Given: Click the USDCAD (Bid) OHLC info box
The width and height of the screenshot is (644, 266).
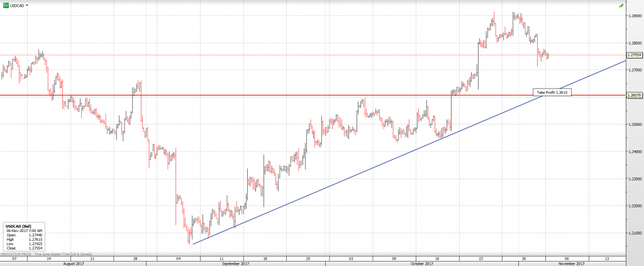Looking at the screenshot, I should [x=23, y=236].
